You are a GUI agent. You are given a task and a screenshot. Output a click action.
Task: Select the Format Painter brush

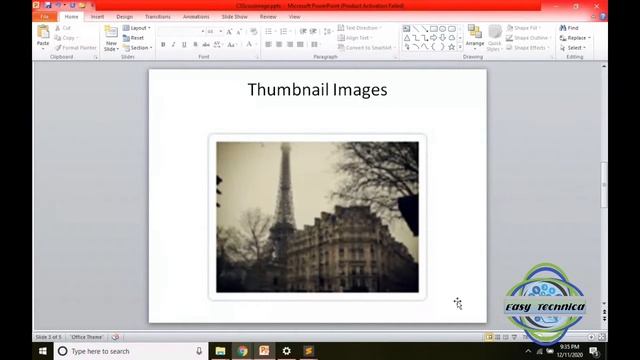pyautogui.click(x=76, y=48)
